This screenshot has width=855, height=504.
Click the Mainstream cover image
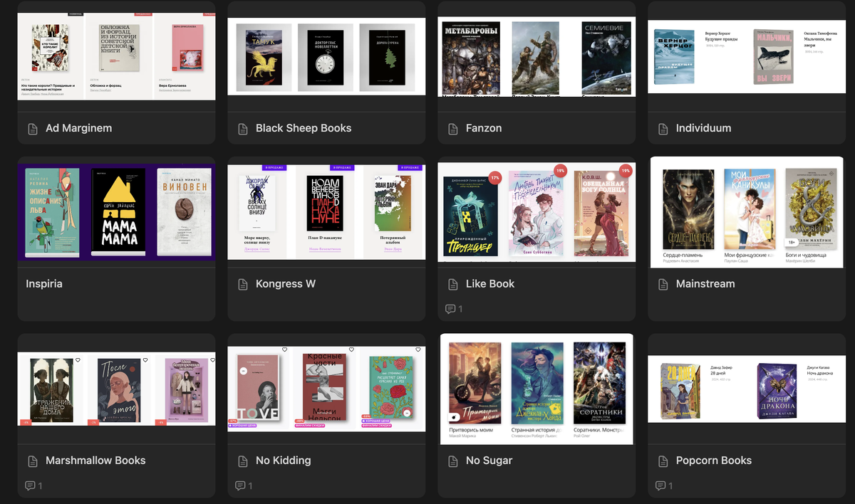(x=747, y=211)
